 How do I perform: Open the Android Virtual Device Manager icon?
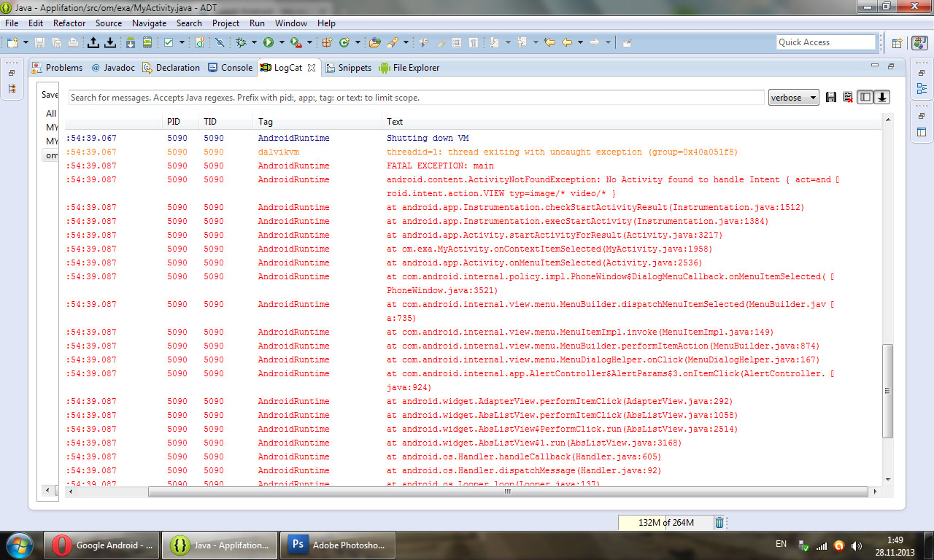click(x=148, y=42)
